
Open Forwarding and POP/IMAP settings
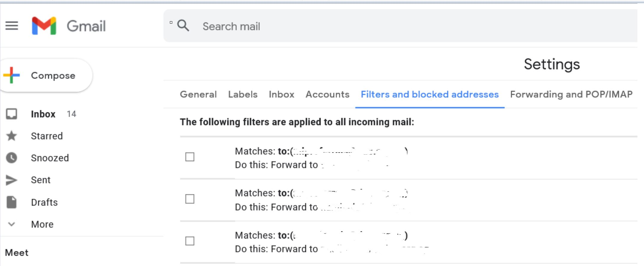[x=571, y=94]
